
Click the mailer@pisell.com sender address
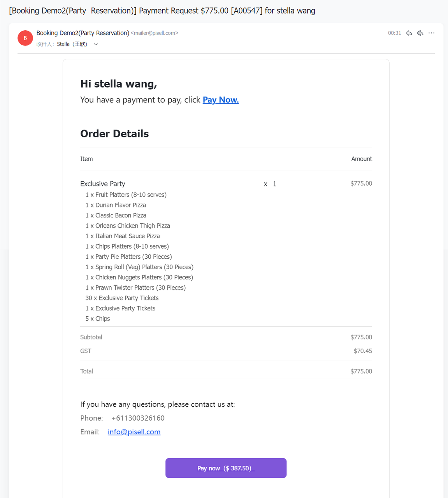(x=155, y=33)
